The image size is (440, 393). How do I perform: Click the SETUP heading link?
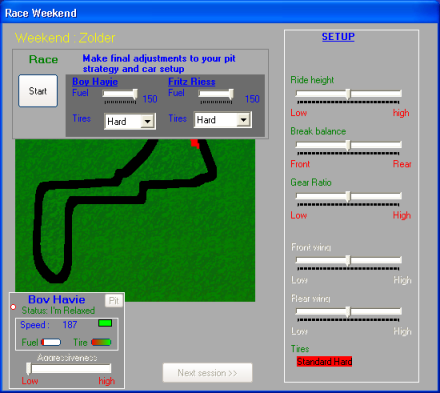tap(338, 37)
